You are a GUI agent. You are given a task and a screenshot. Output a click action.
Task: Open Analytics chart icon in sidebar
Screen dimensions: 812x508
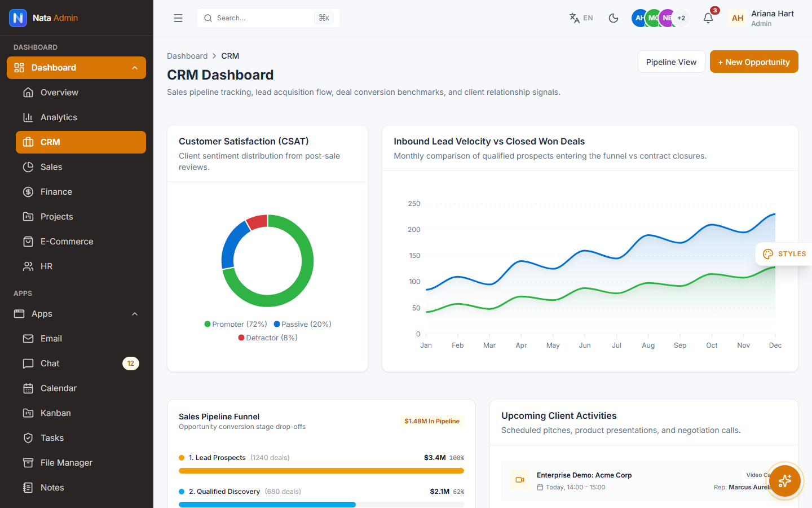click(x=28, y=117)
